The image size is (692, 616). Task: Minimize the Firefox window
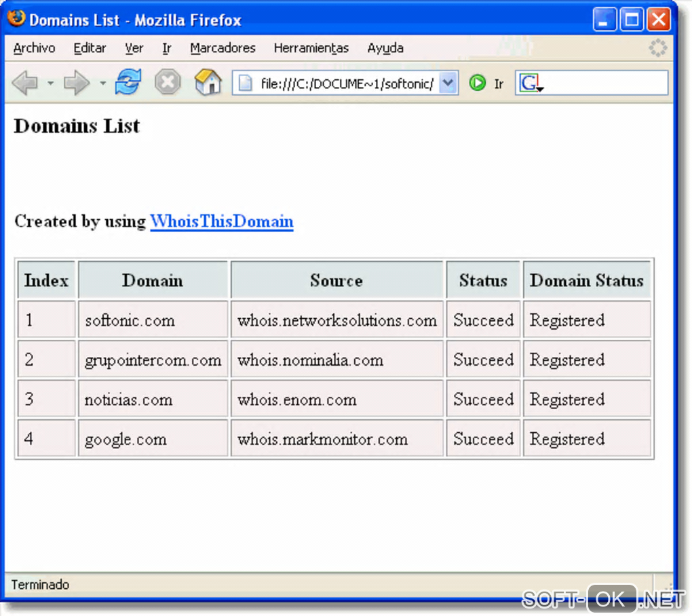[604, 20]
